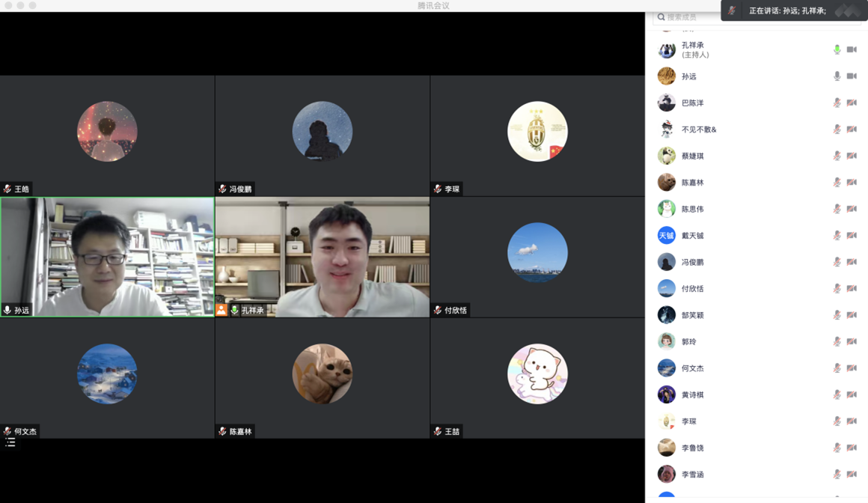Click 孔祥承's green microphone icon in member list
The width and height of the screenshot is (868, 503).
(x=837, y=50)
